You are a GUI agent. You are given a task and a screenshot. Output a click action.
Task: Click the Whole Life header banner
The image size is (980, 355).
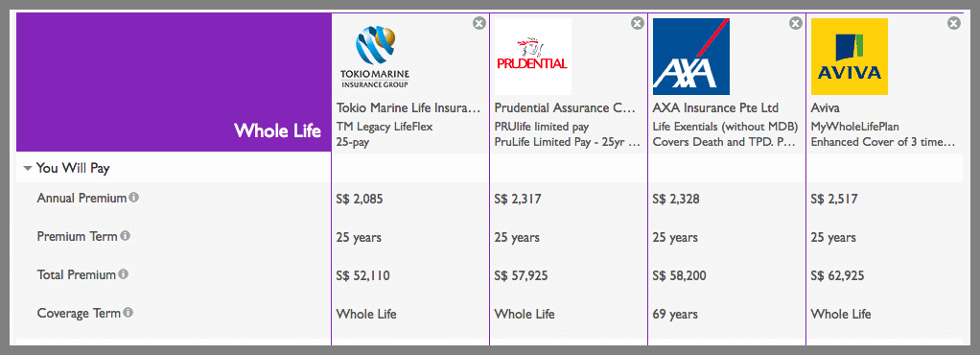point(174,82)
